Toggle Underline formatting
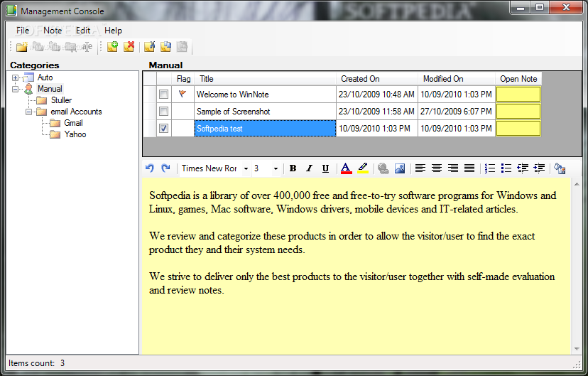This screenshot has height=376, width=588. pyautogui.click(x=325, y=168)
